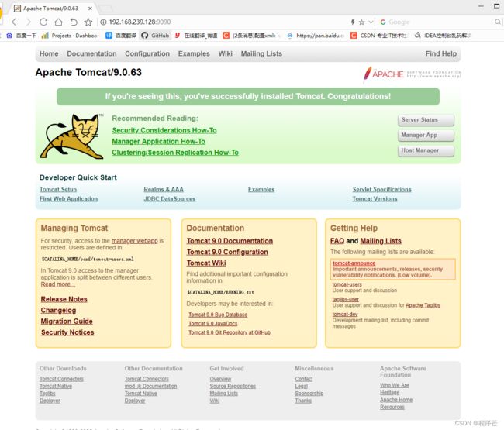Open the 百度一下 bookmark

click(x=22, y=36)
